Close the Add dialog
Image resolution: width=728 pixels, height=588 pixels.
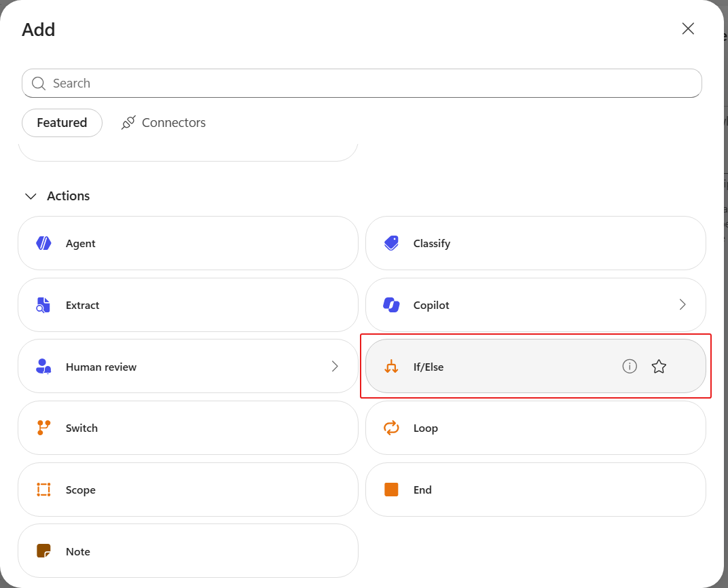688,29
